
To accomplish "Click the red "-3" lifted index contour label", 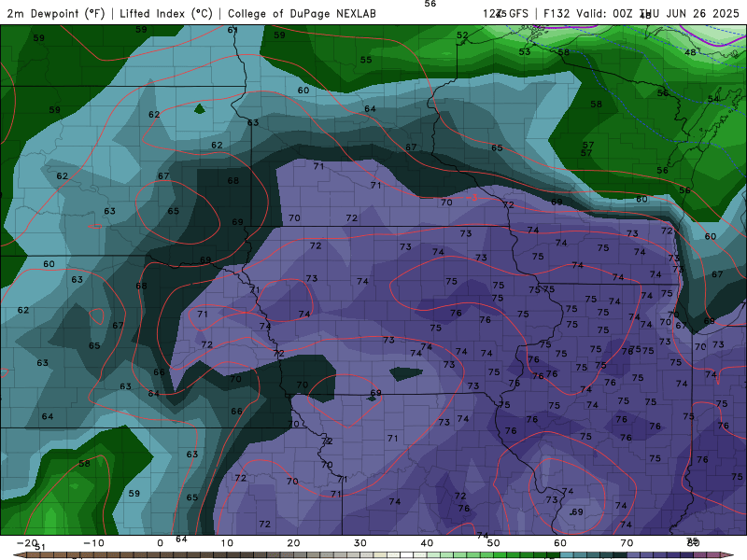I will [473, 198].
